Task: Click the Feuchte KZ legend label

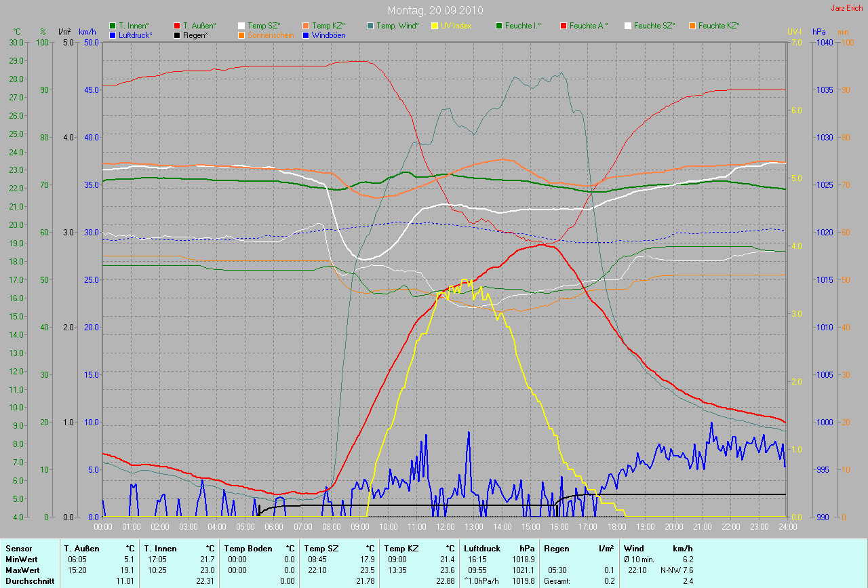Action: (x=718, y=26)
